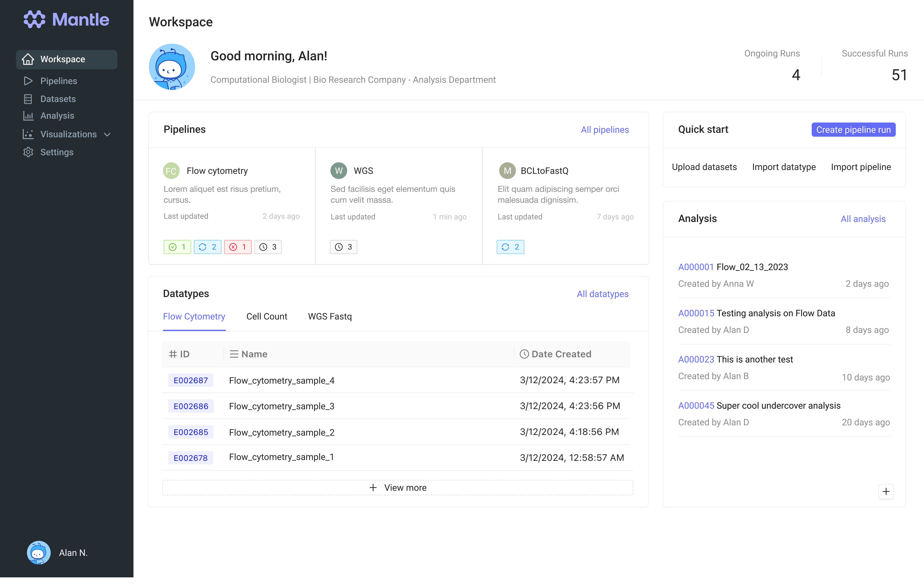The width and height of the screenshot is (924, 587).
Task: Click the WGS pending clock badge
Action: (343, 247)
